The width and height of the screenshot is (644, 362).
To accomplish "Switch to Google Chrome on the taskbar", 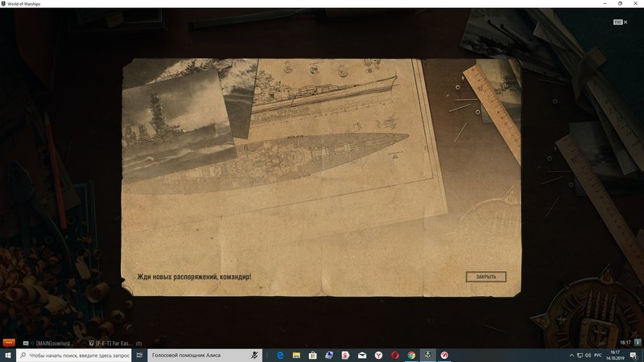I will pos(411,356).
